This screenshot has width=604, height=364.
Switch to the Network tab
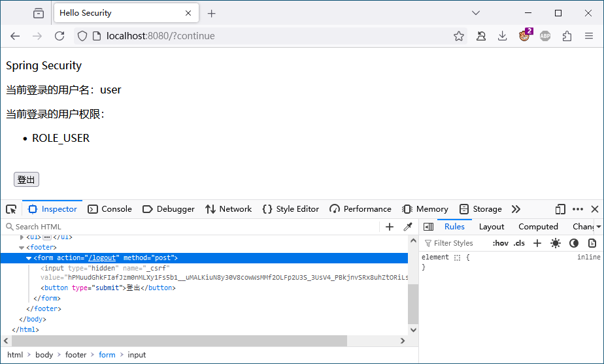[228, 209]
